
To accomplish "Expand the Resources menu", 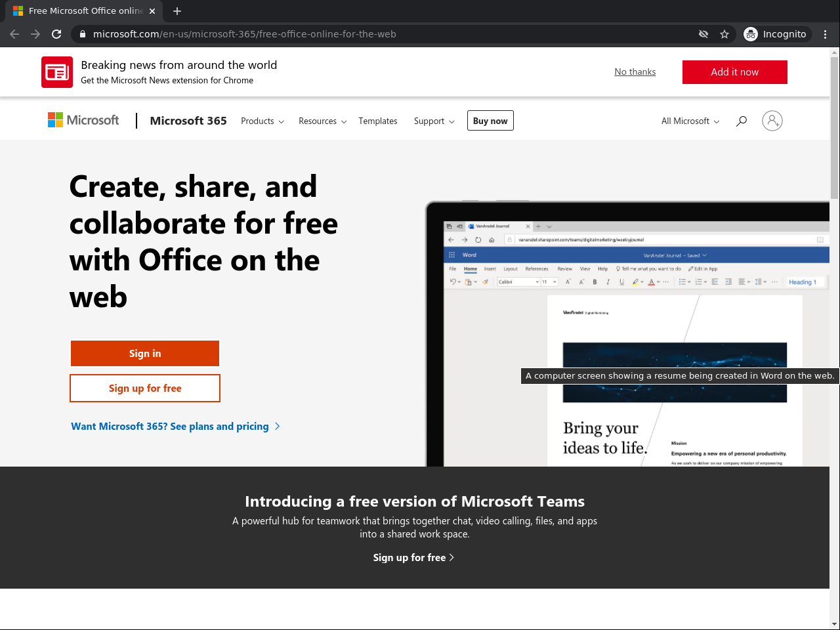I will [322, 121].
